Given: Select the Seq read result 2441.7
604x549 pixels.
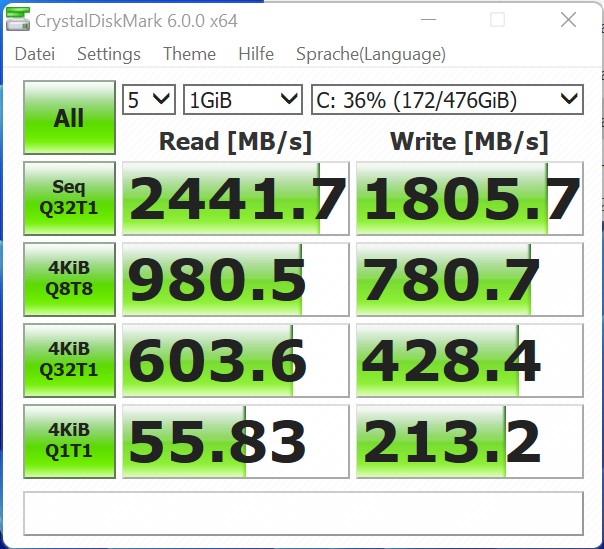Looking at the screenshot, I should coord(236,198).
